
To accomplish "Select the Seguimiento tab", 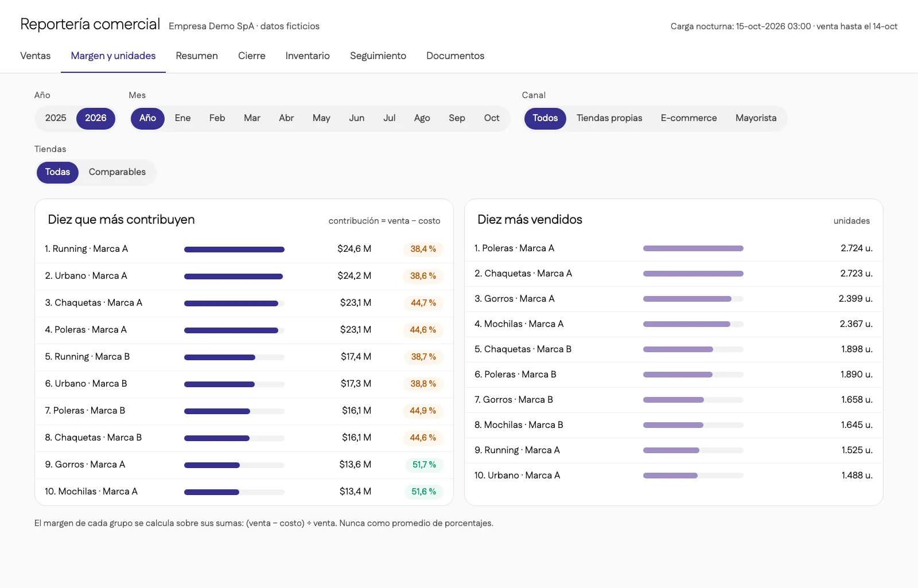I will pyautogui.click(x=378, y=56).
